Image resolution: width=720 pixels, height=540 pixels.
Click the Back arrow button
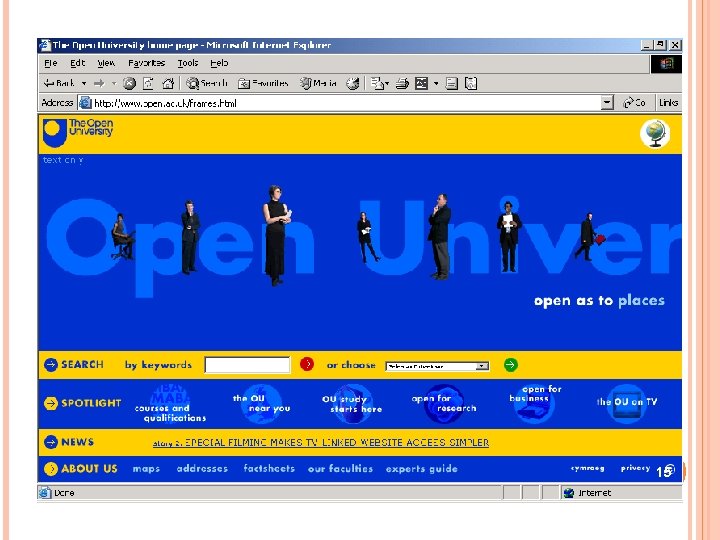(x=58, y=83)
